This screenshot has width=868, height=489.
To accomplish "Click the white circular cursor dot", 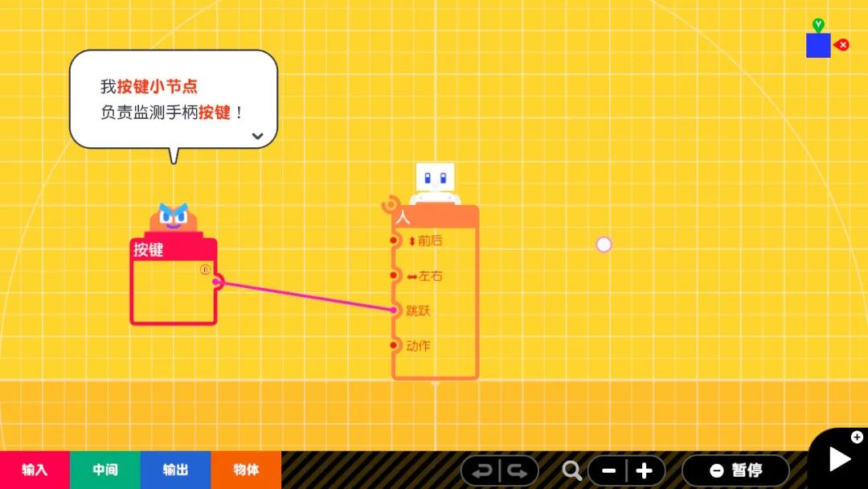I will pyautogui.click(x=604, y=244).
